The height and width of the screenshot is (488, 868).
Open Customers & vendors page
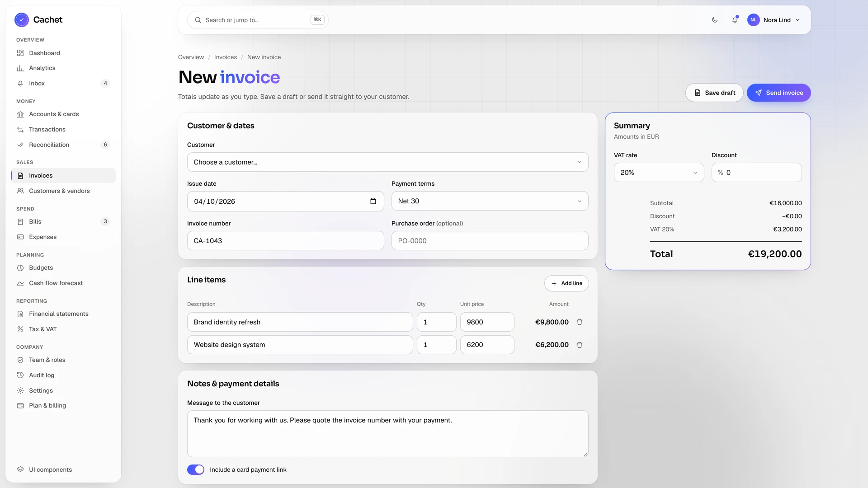[63, 191]
